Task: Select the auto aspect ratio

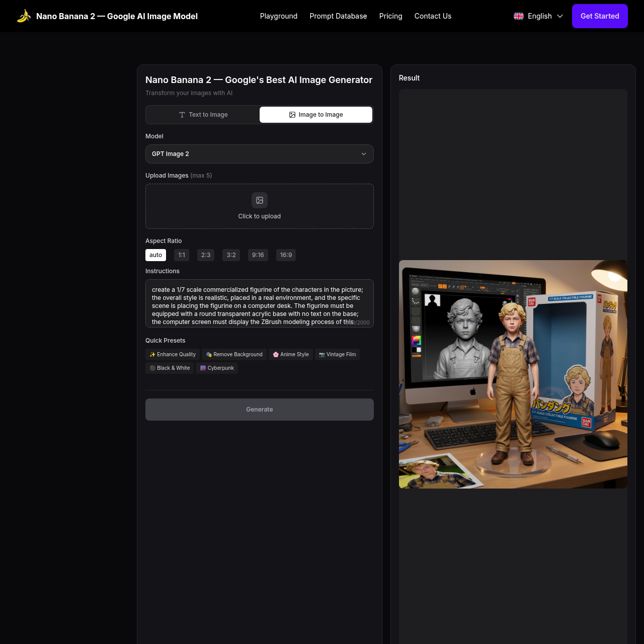Action: (x=155, y=255)
